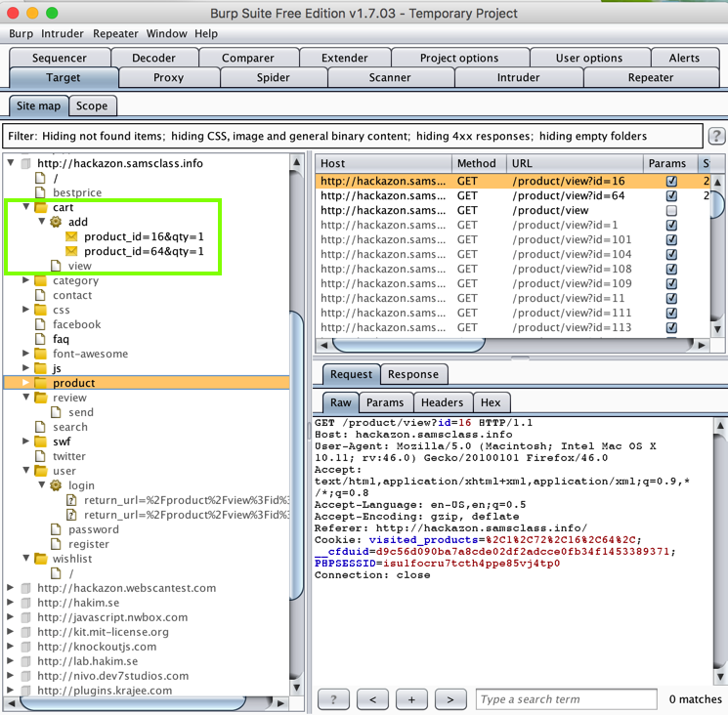Click the gear icon next to add
728x715 pixels.
(x=56, y=223)
